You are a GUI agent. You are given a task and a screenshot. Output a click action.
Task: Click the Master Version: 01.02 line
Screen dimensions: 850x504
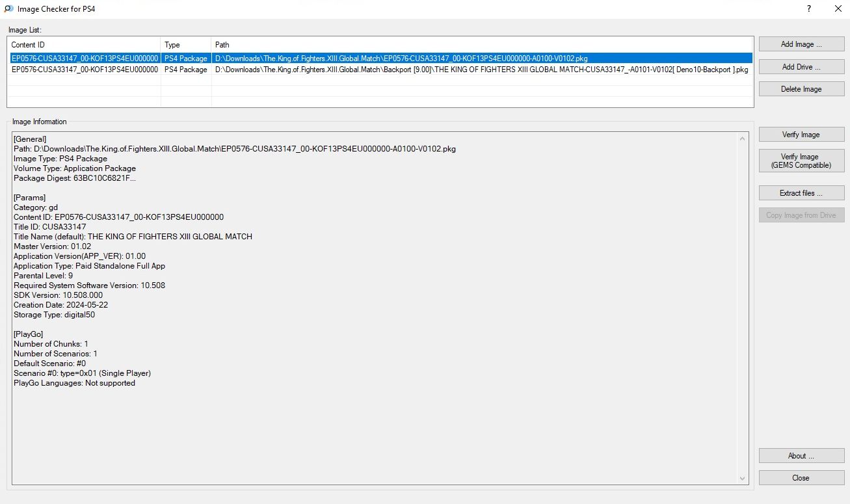(x=52, y=246)
